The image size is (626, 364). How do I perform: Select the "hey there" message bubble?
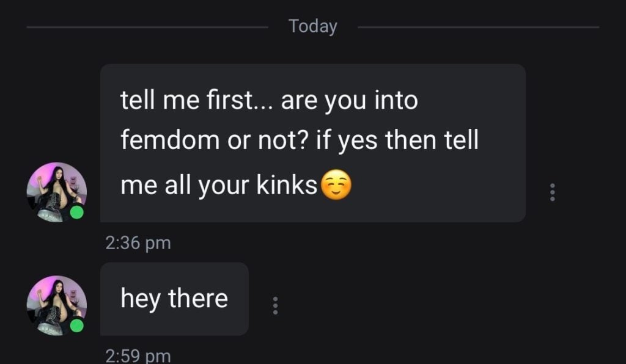click(x=174, y=299)
